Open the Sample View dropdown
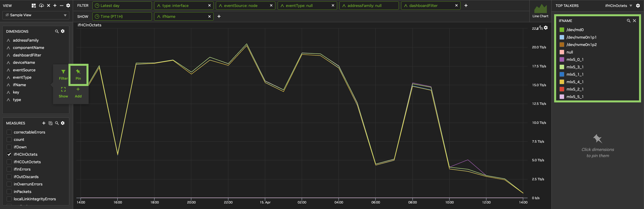The image size is (644, 209). 36,15
